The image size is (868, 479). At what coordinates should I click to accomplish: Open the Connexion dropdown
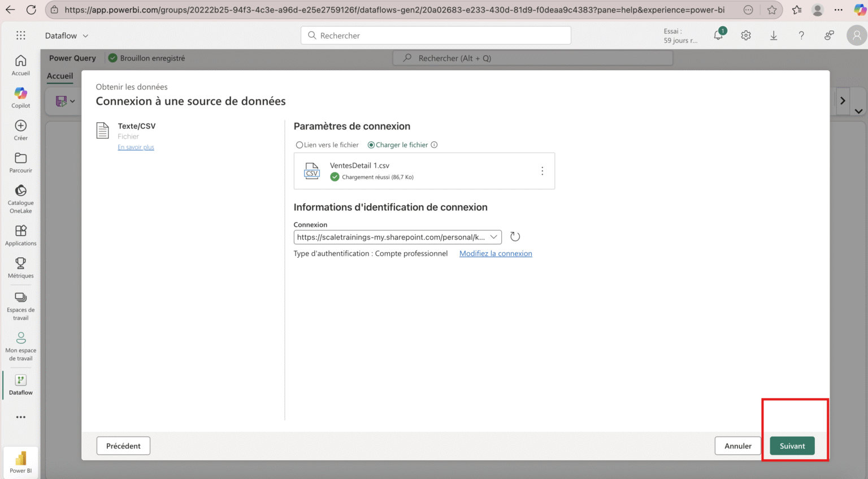tap(493, 237)
